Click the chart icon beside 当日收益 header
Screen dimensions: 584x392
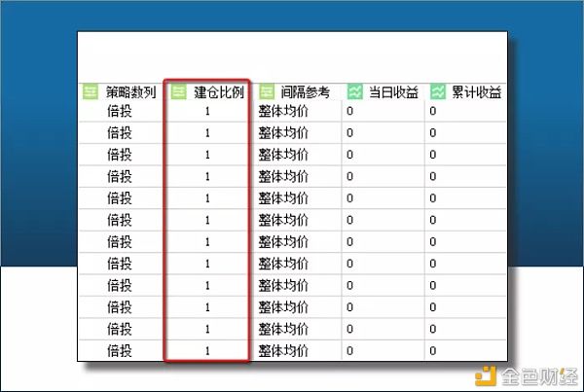pos(354,92)
